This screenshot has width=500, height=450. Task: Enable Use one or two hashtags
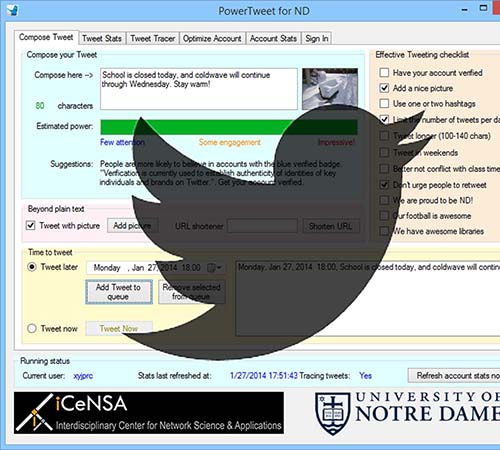384,103
